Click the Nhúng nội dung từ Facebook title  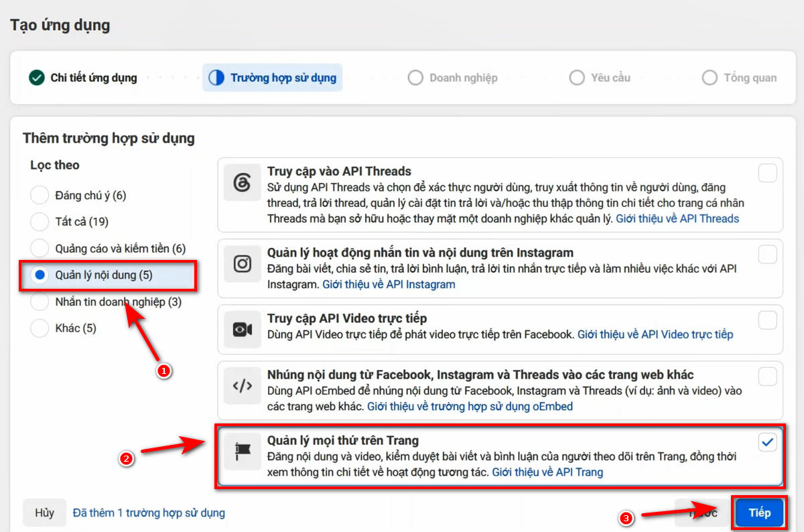pos(480,375)
